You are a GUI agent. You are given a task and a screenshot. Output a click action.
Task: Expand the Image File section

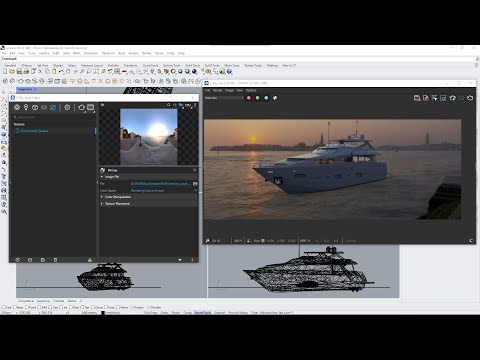coord(102,177)
